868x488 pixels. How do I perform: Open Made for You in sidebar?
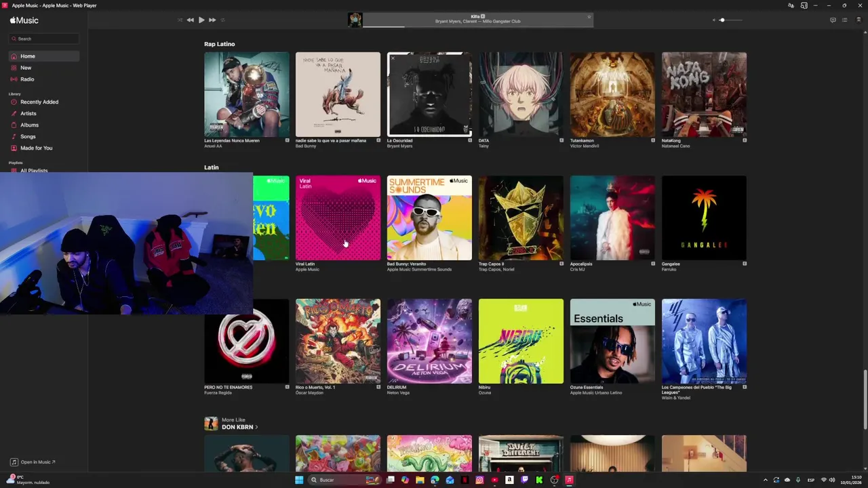43,148
